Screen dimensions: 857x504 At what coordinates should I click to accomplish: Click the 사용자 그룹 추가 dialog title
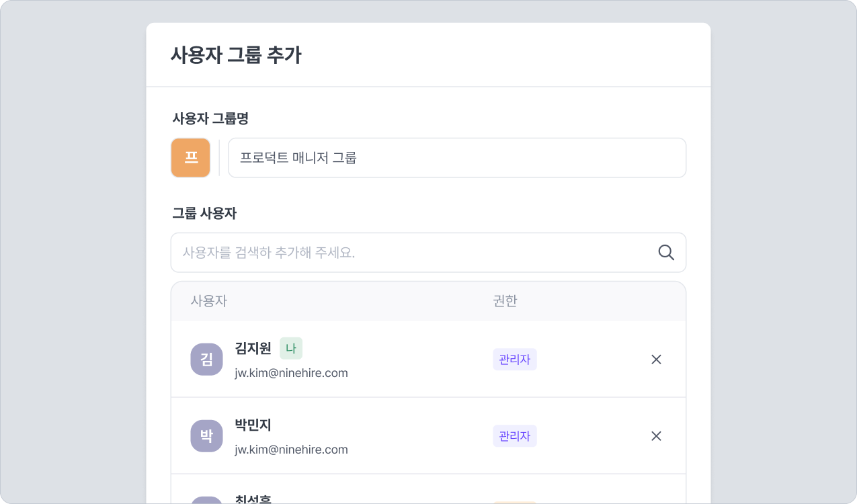click(x=236, y=56)
